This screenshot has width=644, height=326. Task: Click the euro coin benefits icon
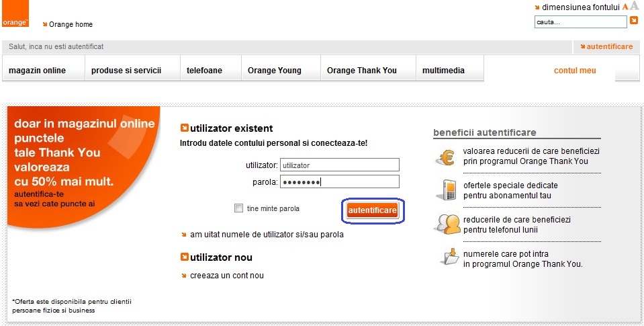click(x=445, y=157)
